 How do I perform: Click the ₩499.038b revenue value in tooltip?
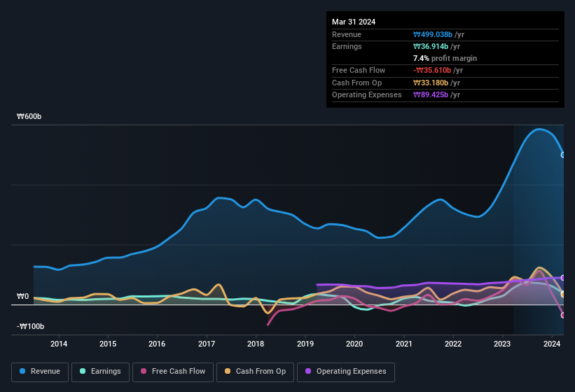click(x=433, y=34)
